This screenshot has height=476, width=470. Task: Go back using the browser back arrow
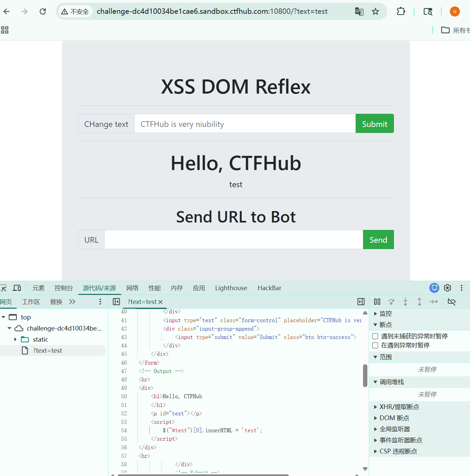6,11
